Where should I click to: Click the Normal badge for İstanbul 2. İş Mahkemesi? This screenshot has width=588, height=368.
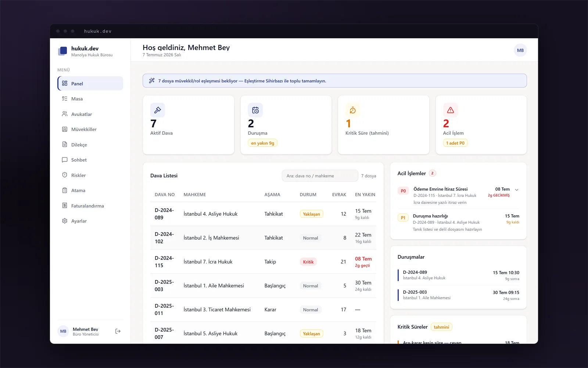click(x=311, y=238)
